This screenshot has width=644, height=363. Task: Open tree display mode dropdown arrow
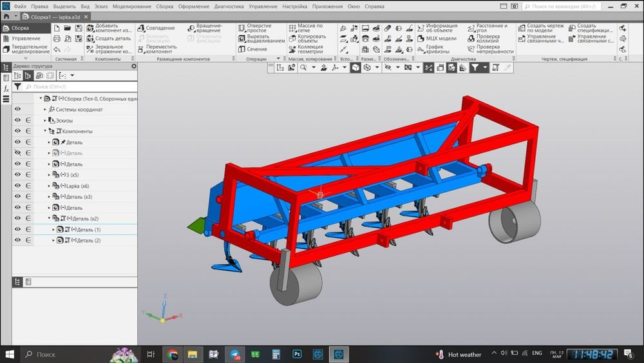(72, 75)
